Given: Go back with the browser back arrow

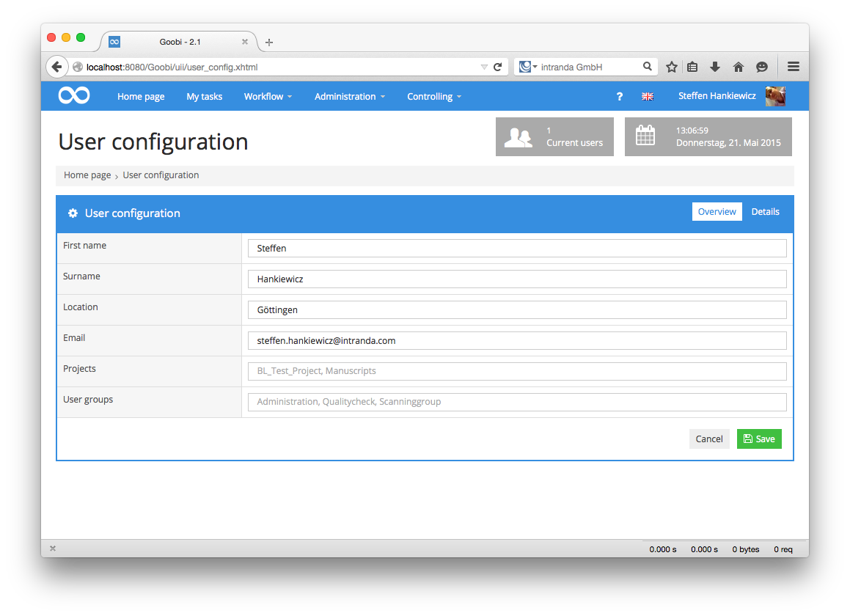Looking at the screenshot, I should [57, 67].
